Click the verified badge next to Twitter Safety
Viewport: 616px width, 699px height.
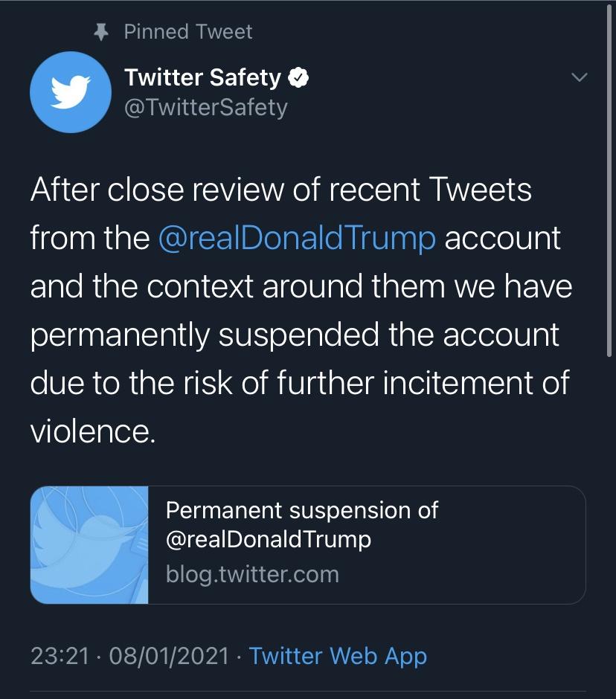298,77
